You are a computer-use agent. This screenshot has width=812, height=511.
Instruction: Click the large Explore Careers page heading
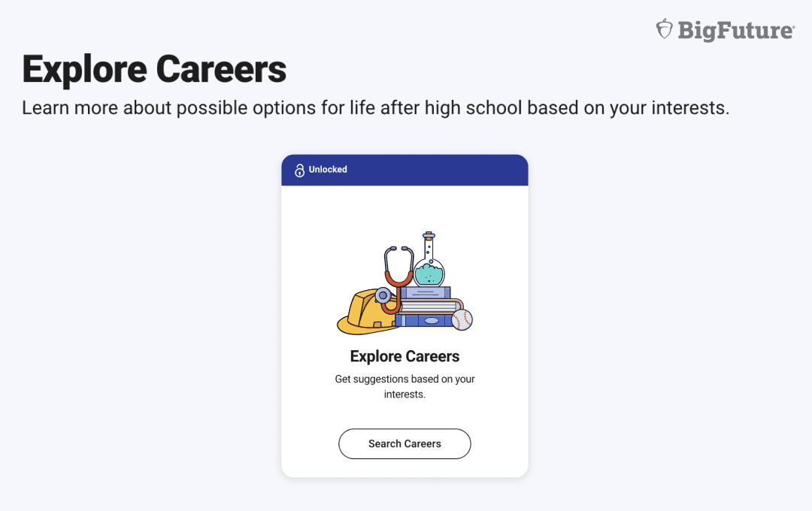154,69
